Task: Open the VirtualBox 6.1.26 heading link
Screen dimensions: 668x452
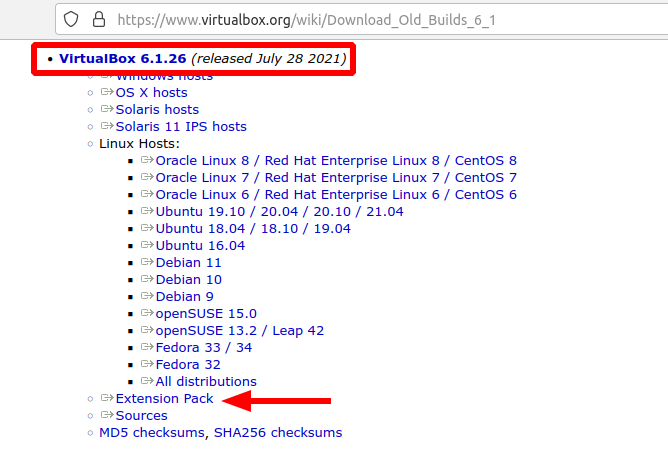Action: tap(123, 58)
